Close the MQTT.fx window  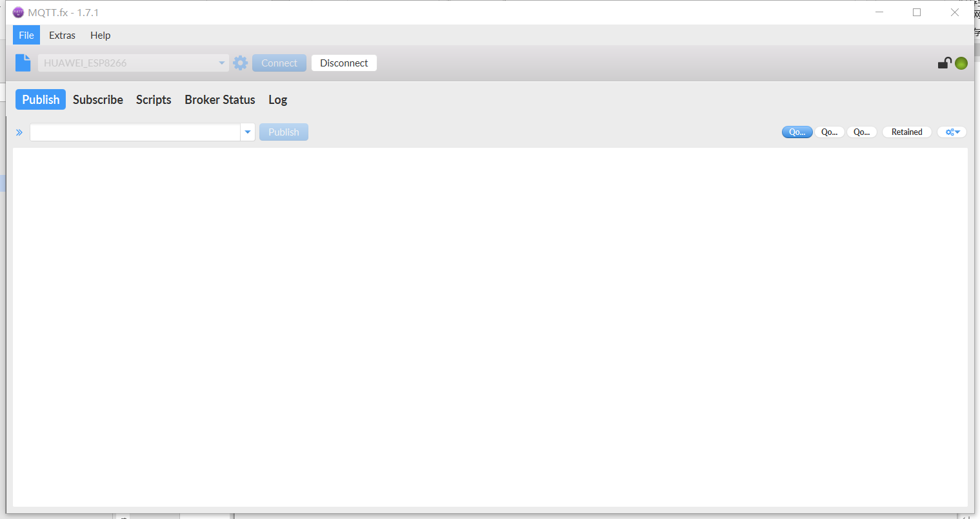955,12
